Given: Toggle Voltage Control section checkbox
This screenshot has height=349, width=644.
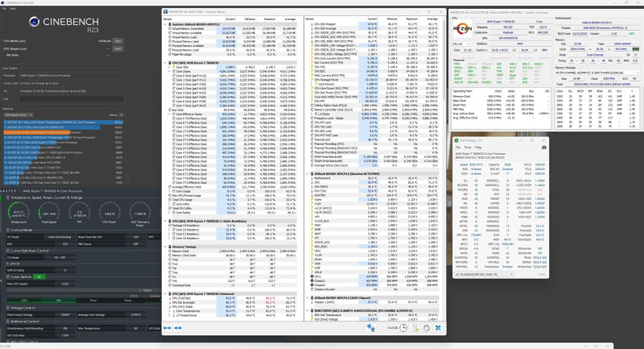Looking at the screenshot, I should pos(8,307).
